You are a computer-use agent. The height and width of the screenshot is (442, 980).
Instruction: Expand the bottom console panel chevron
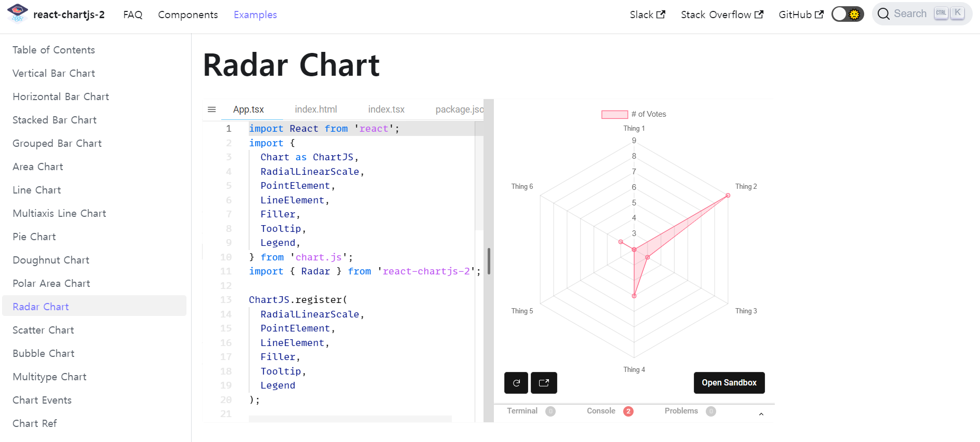click(x=761, y=414)
